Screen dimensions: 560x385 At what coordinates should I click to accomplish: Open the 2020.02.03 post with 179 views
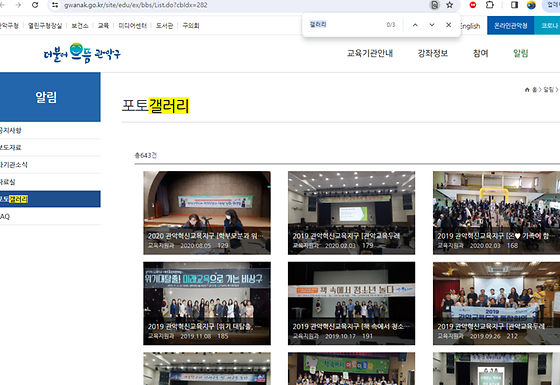(x=351, y=213)
